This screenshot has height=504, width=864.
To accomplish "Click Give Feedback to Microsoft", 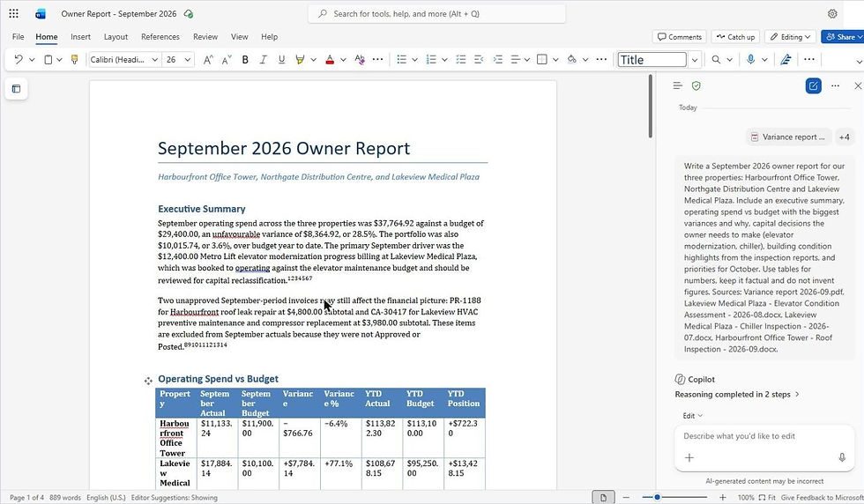I will [822, 497].
